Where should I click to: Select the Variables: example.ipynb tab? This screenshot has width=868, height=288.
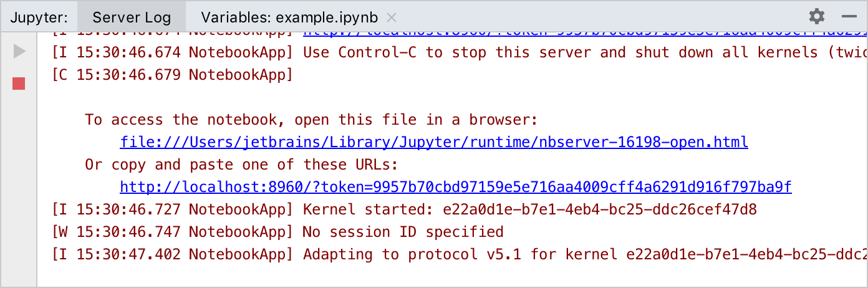click(290, 17)
